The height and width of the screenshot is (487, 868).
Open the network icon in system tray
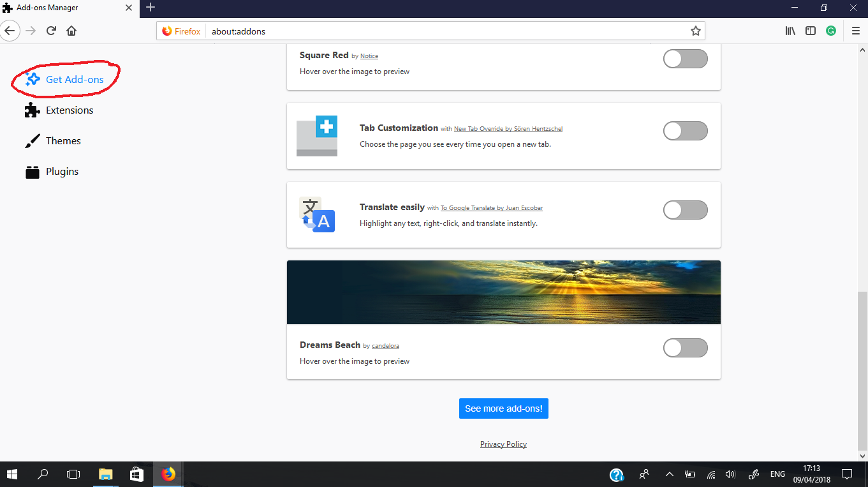coord(710,474)
